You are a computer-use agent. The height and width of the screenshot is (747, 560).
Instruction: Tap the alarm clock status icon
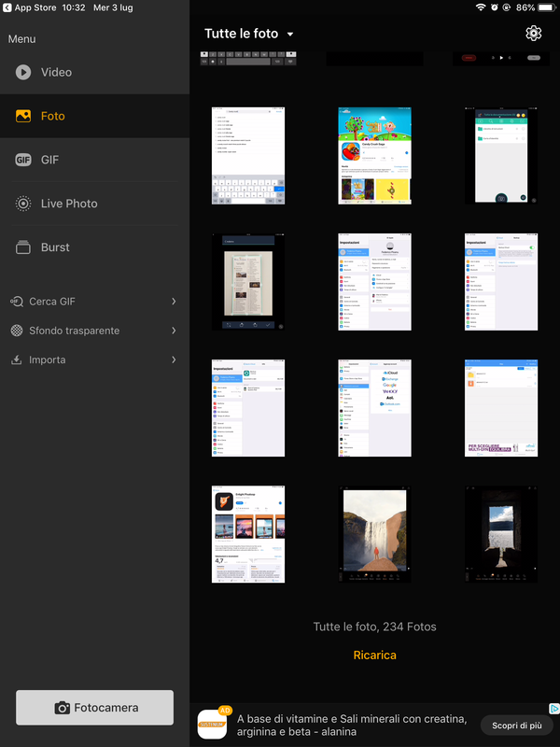pyautogui.click(x=495, y=7)
